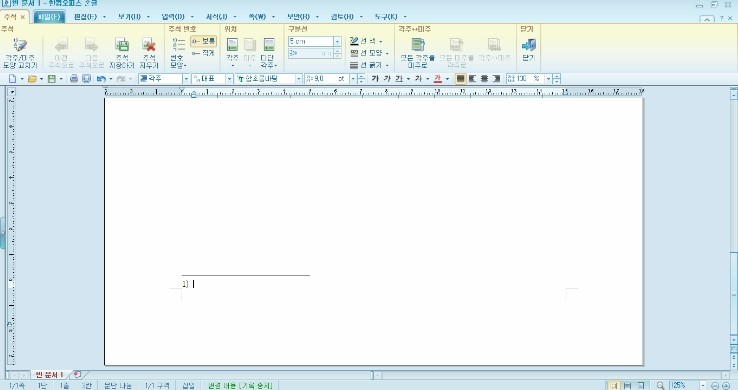Switch to second view mode in status bar
The width and height of the screenshot is (738, 390).
(x=627, y=385)
